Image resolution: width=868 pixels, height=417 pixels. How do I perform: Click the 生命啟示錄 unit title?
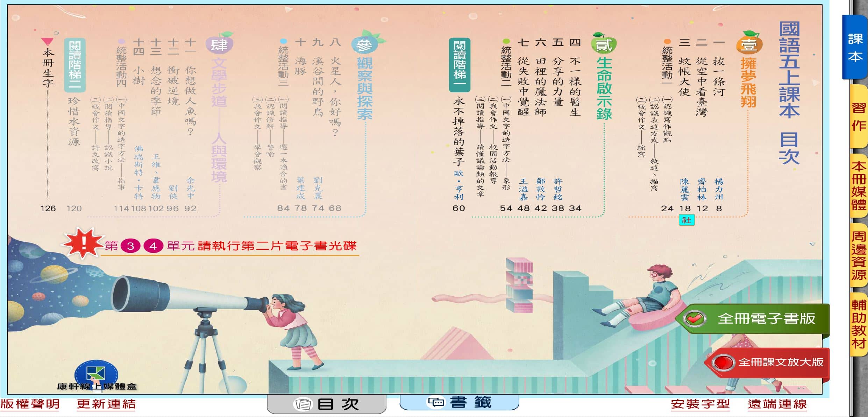[604, 89]
